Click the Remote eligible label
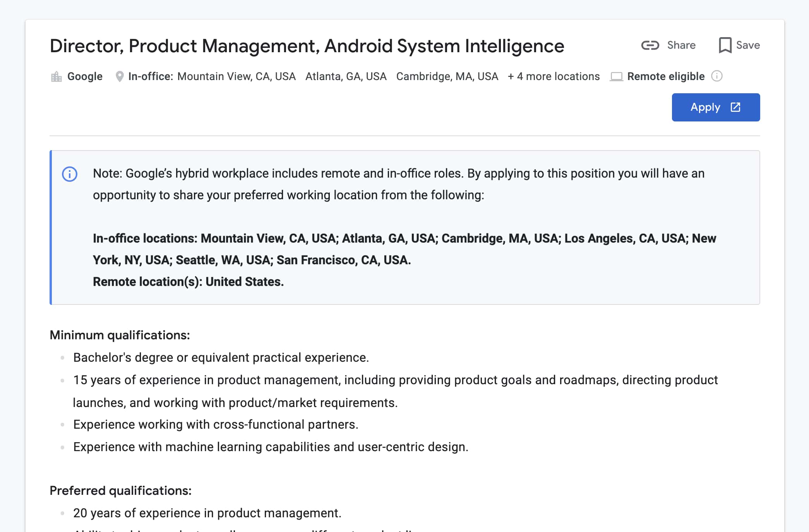Screen dimensions: 809x532 coord(666,77)
